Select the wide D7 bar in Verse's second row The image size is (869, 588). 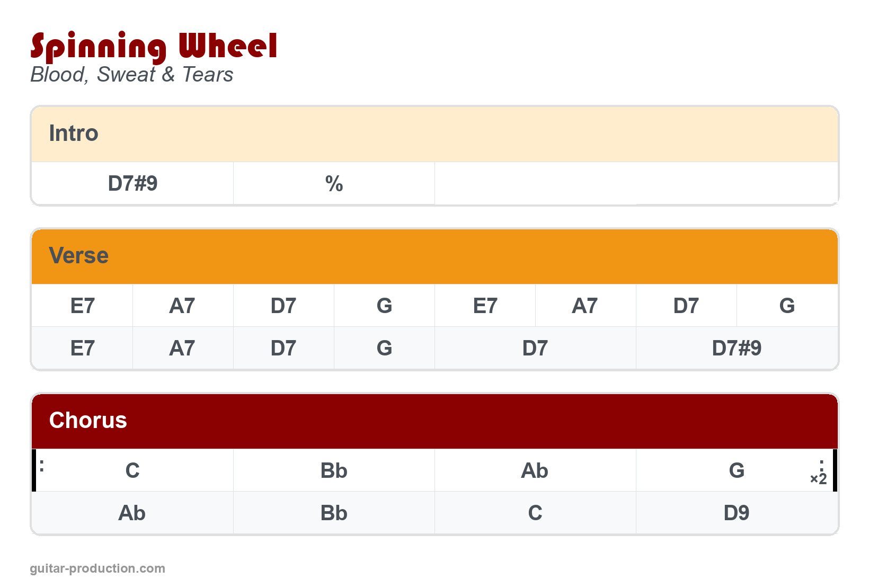click(535, 348)
